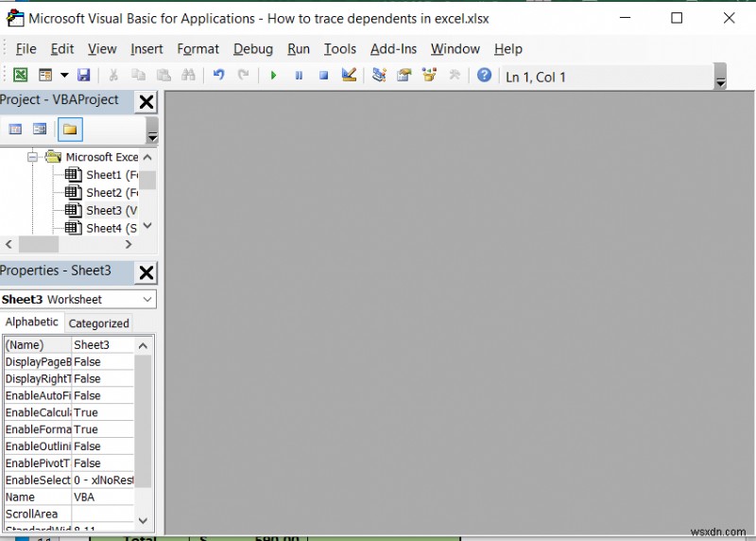Open Find with the binoculars icon
This screenshot has height=541, width=756.
tap(188, 75)
